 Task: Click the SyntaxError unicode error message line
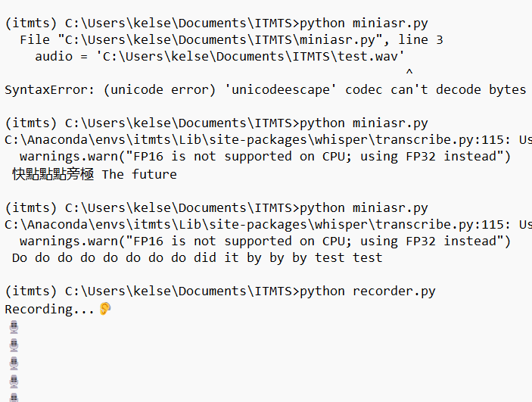coord(265,90)
